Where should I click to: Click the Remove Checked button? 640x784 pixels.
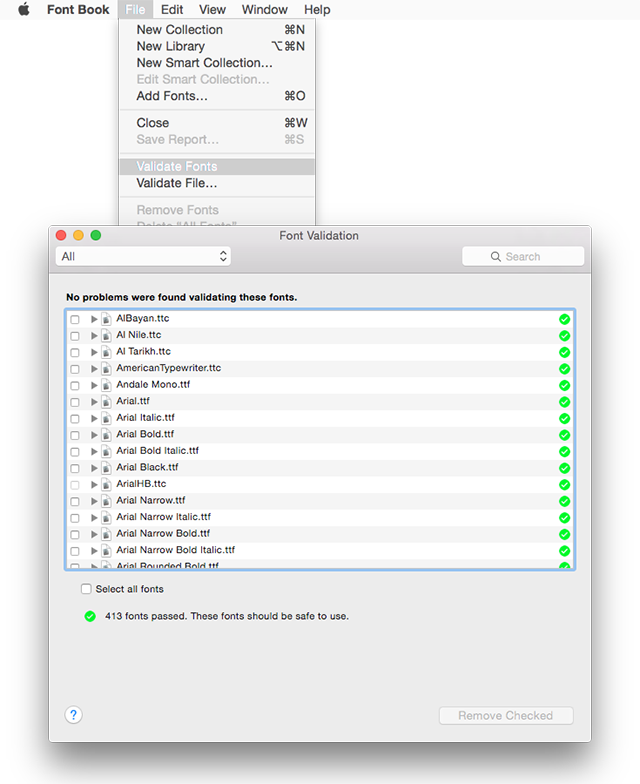[x=506, y=716]
